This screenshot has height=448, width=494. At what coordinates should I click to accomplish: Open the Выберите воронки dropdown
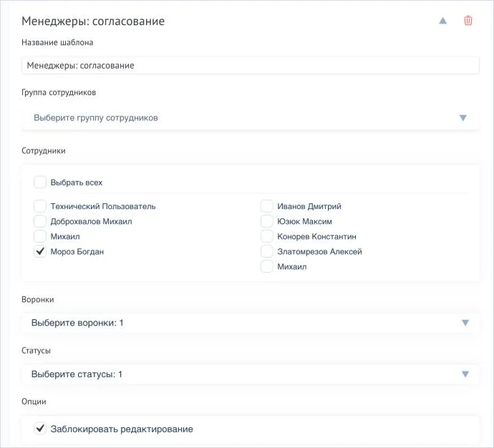pyautogui.click(x=251, y=323)
